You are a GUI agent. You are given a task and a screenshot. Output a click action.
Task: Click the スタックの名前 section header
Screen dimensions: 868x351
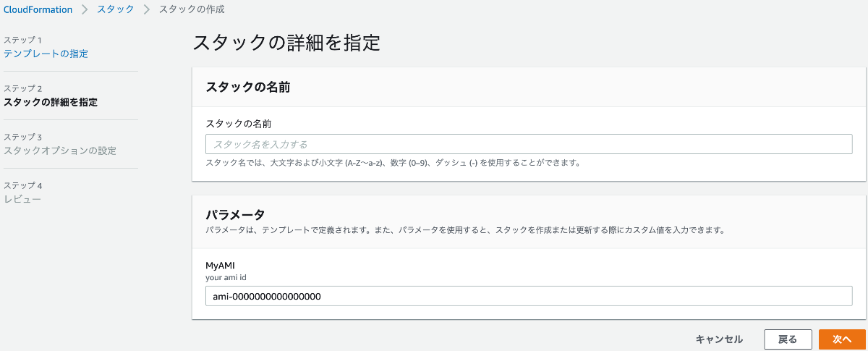[x=248, y=87]
